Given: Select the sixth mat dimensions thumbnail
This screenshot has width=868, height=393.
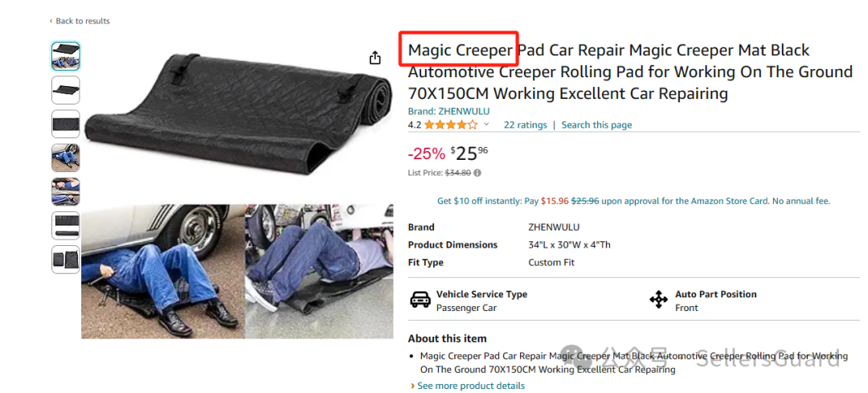Looking at the screenshot, I should tap(66, 226).
